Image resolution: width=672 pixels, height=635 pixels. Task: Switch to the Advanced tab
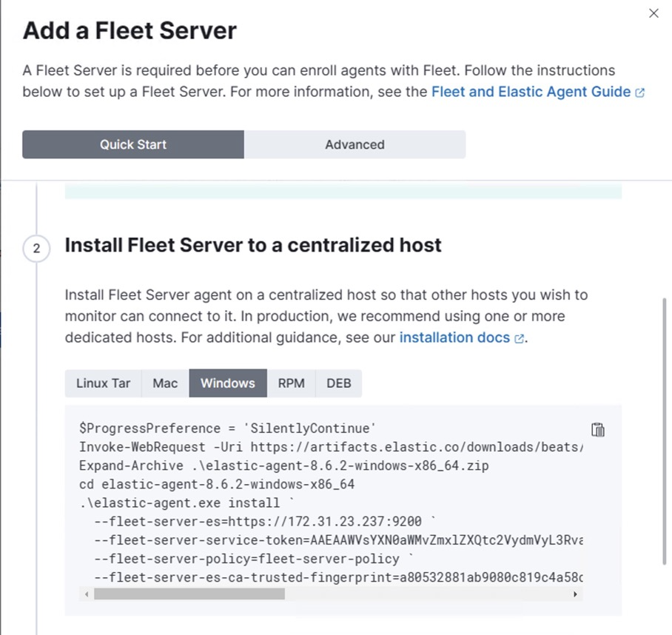pyautogui.click(x=355, y=144)
